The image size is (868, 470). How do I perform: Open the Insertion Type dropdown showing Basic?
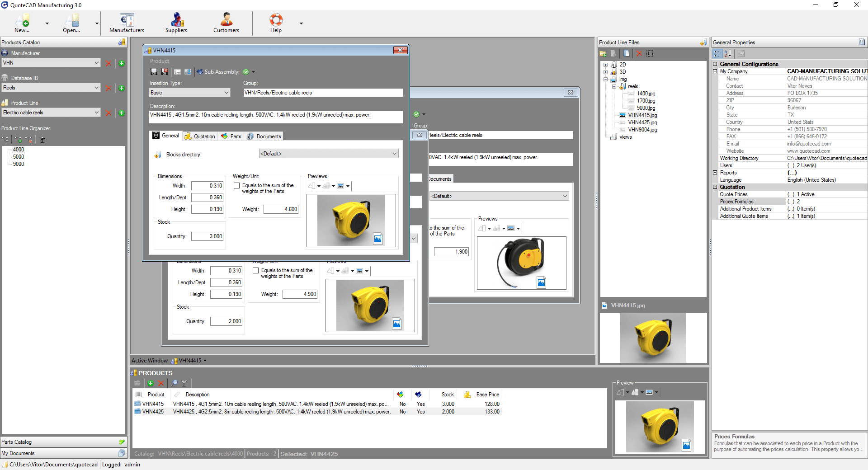[190, 93]
